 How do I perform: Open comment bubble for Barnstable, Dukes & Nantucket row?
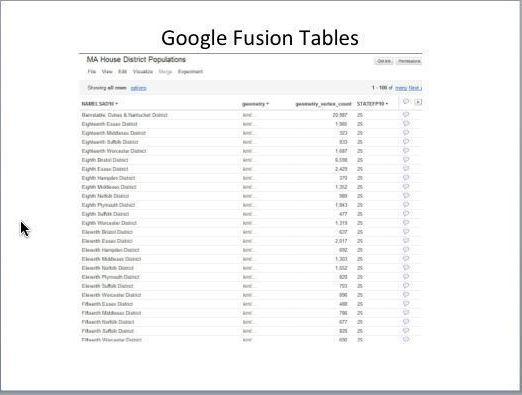(x=406, y=115)
